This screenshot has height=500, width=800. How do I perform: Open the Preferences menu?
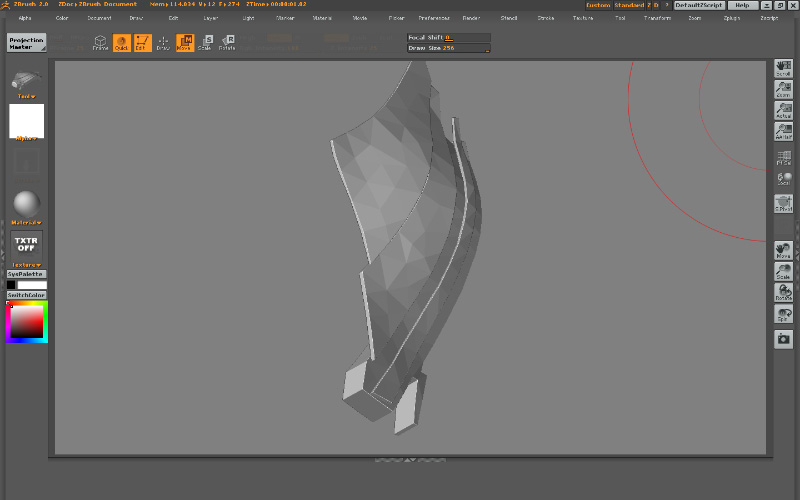coord(433,18)
